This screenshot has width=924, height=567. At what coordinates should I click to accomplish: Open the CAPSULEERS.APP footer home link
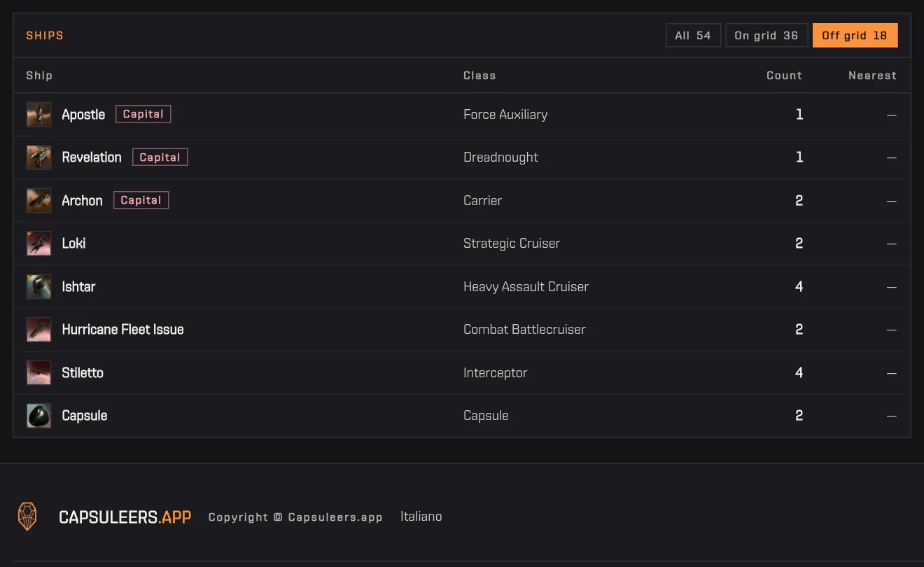(x=125, y=517)
